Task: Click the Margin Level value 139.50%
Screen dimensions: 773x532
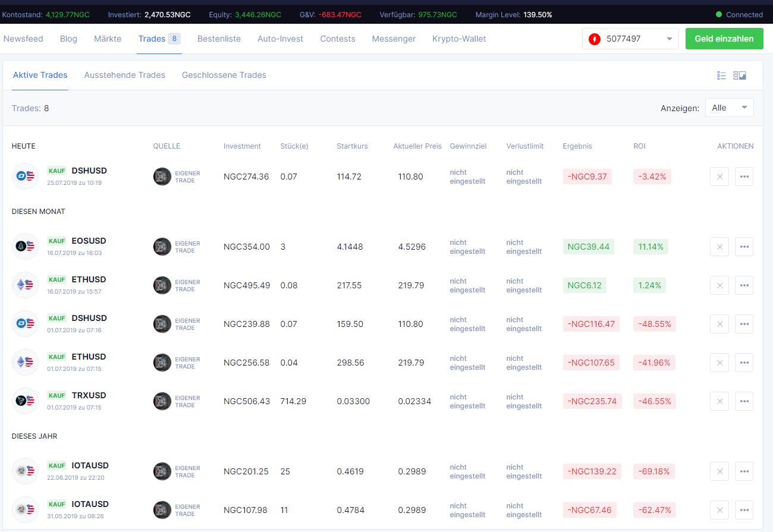Action: 538,14
